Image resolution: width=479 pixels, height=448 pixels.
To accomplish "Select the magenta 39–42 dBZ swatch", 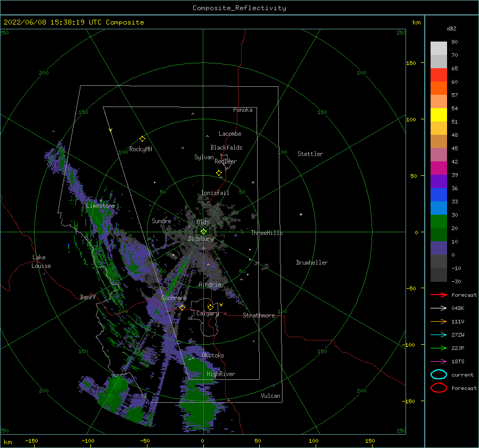I will click(439, 168).
